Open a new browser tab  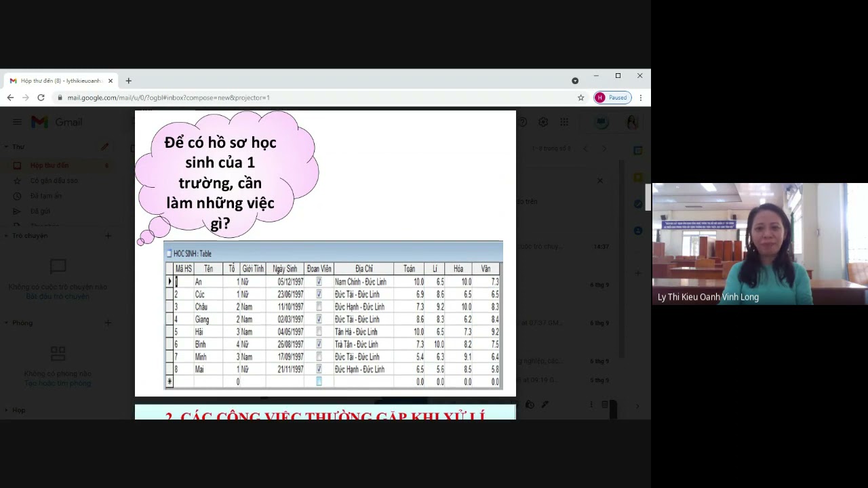(128, 81)
